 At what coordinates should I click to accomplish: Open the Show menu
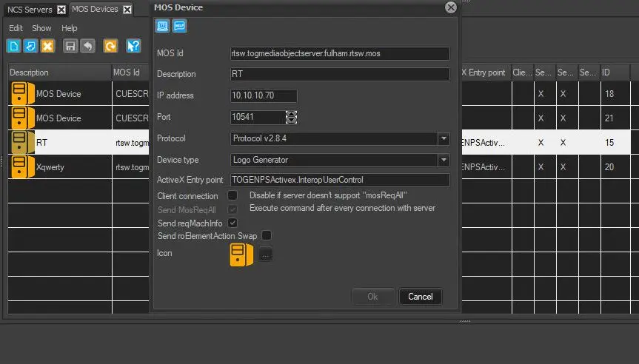41,28
